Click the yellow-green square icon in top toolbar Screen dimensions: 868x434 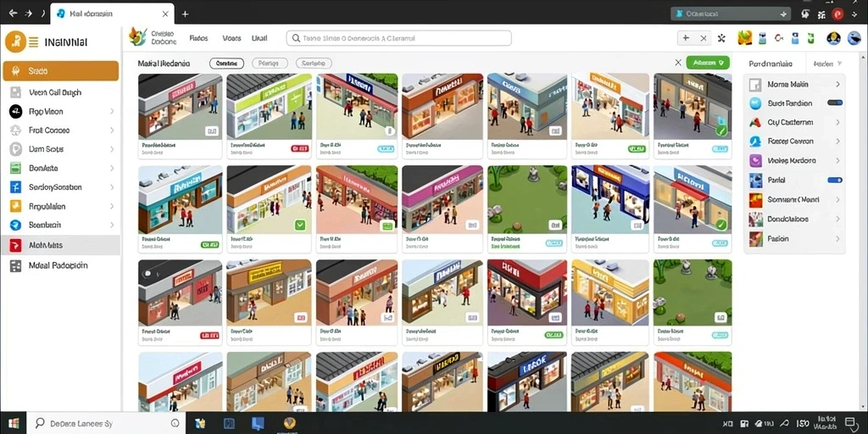click(x=744, y=37)
